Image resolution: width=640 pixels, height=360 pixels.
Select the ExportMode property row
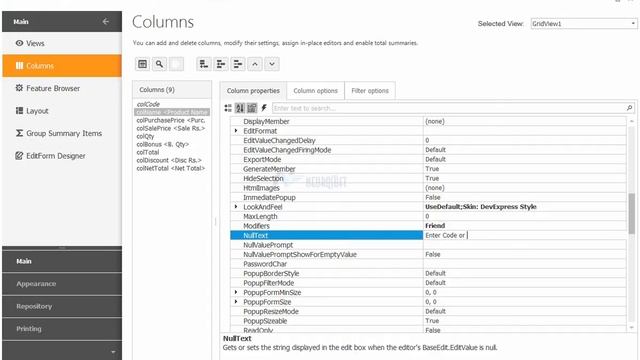[x=428, y=160]
